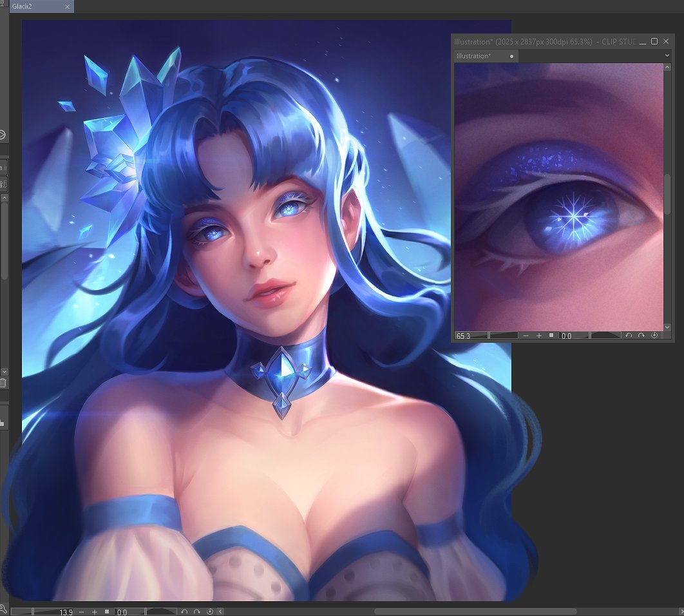Screen dimensions: 684x616
Task: Collapse bottom bar left chevron
Action: click(221, 612)
